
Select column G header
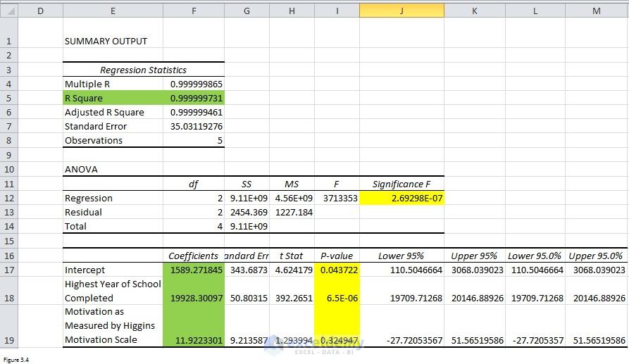247,11
